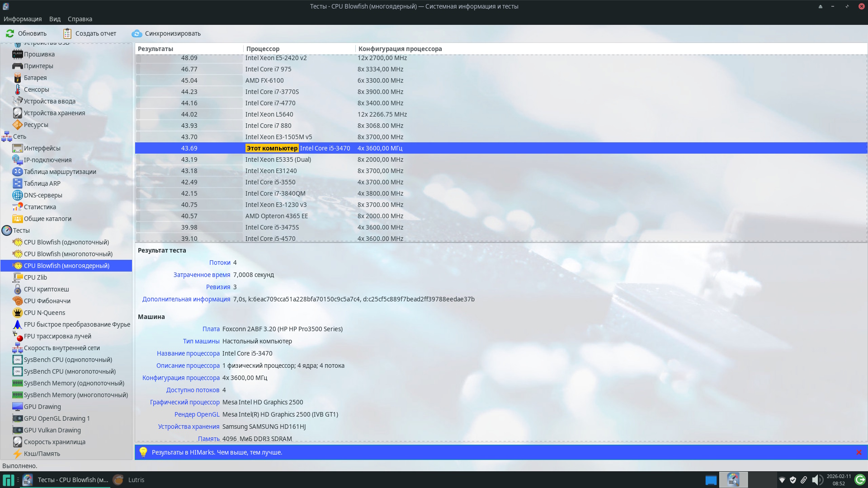Open the Информация menu
The height and width of the screenshot is (488, 868).
[23, 19]
